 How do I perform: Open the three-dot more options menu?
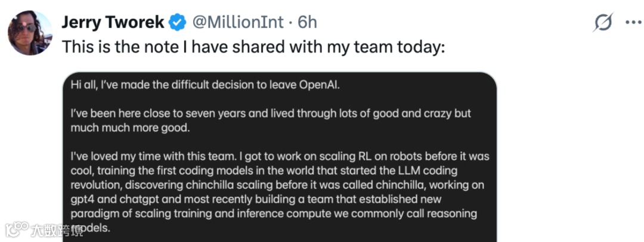[632, 23]
